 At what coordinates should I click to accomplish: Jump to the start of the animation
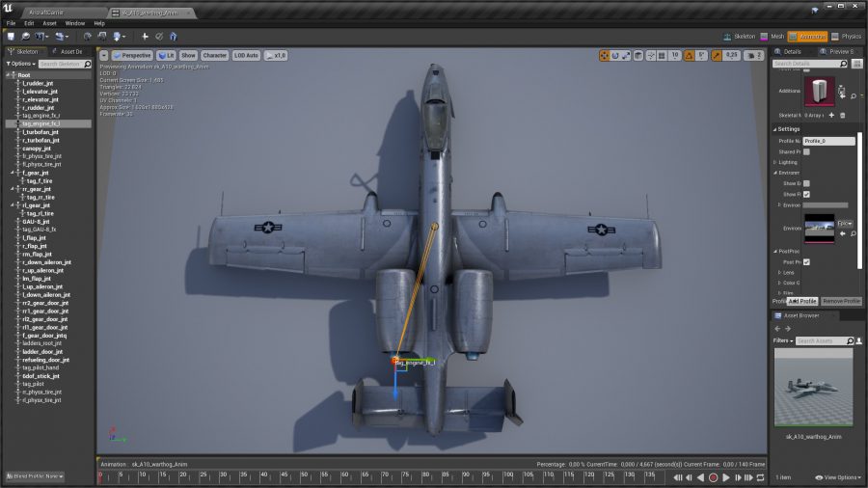[x=678, y=477]
